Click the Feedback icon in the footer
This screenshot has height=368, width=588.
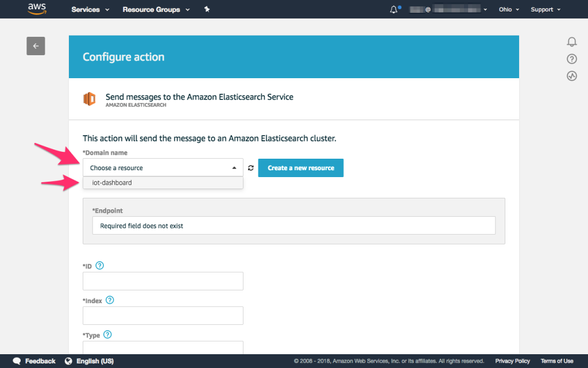tap(17, 361)
